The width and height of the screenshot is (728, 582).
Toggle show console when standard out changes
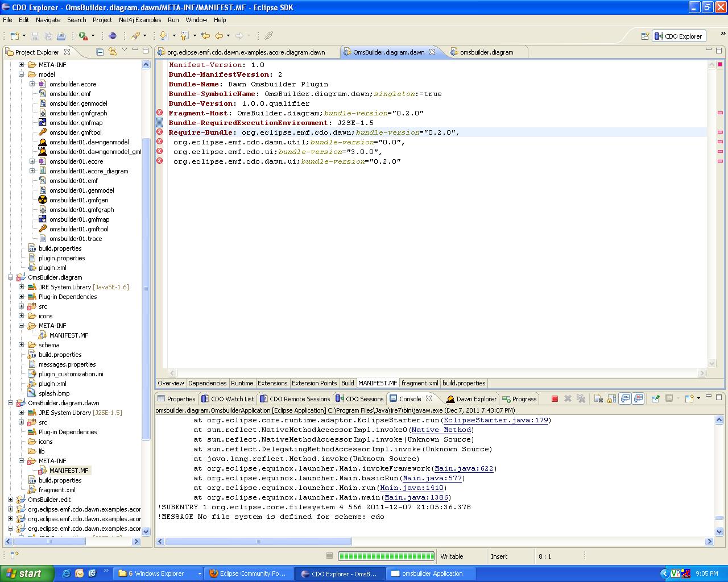click(x=625, y=398)
